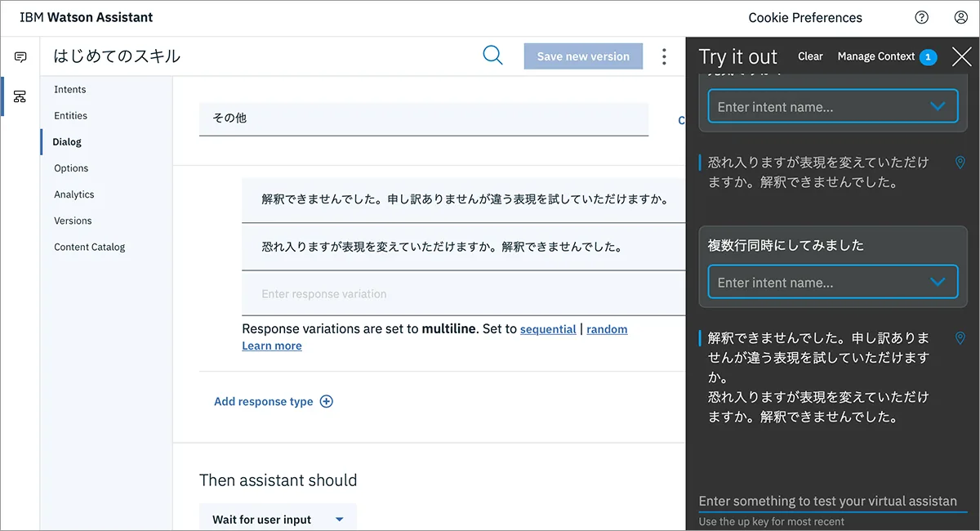Click the IBM Watson Assistant title
The image size is (980, 531).
coord(87,17)
